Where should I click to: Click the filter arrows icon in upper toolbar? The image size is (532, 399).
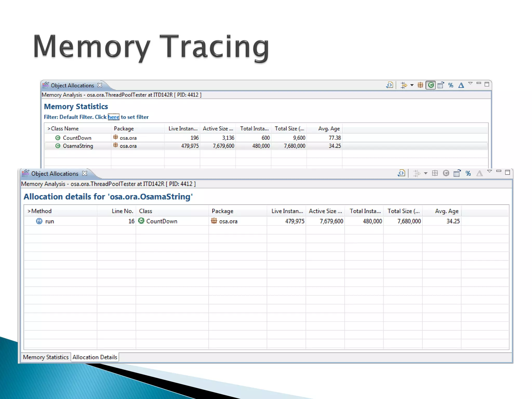click(403, 85)
